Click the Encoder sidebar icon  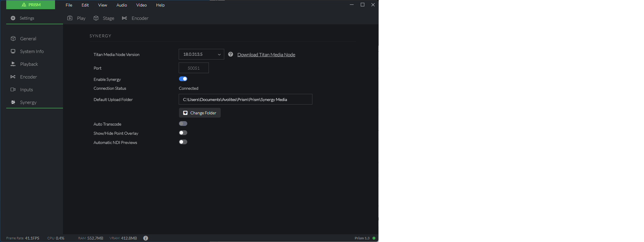pos(13,77)
